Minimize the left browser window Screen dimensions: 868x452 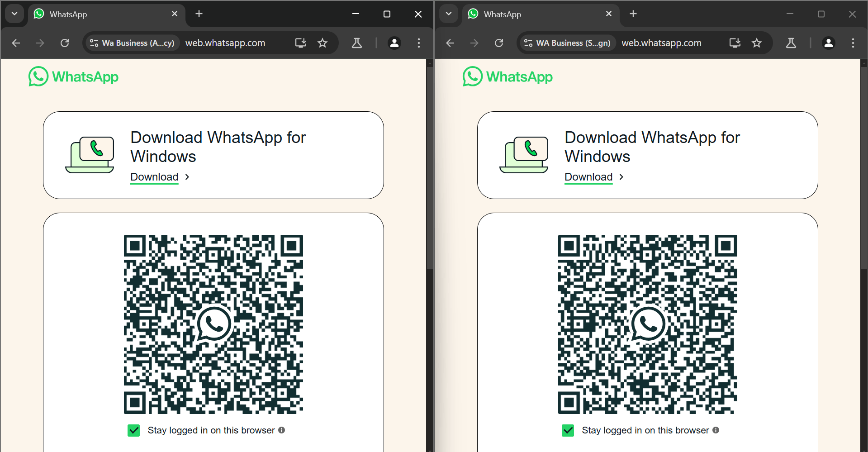356,14
